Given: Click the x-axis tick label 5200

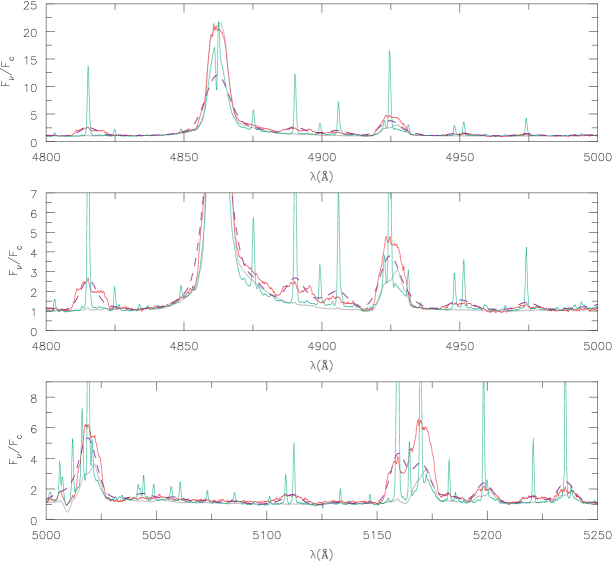Looking at the screenshot, I should click(487, 535).
